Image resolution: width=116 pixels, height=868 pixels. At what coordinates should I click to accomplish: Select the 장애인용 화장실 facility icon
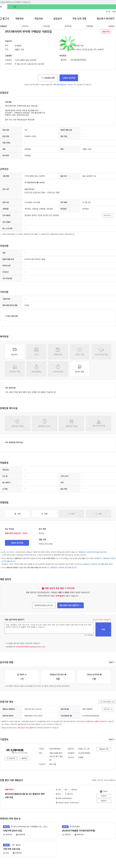point(72,423)
